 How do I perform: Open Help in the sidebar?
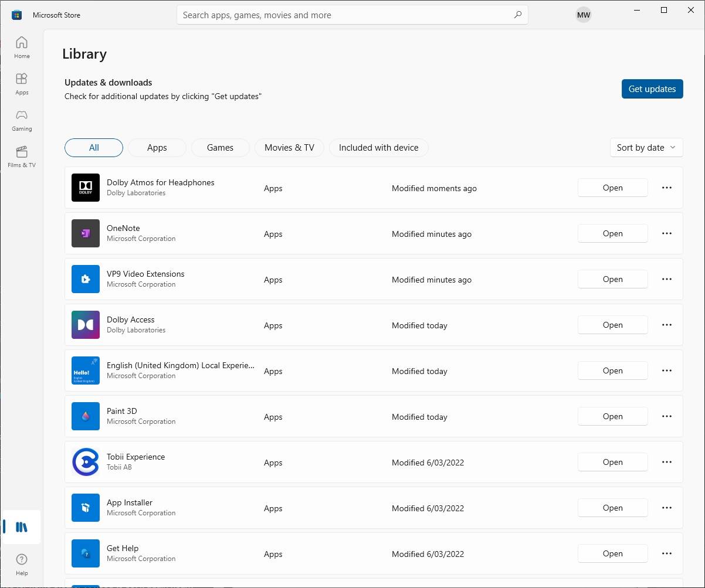click(22, 565)
